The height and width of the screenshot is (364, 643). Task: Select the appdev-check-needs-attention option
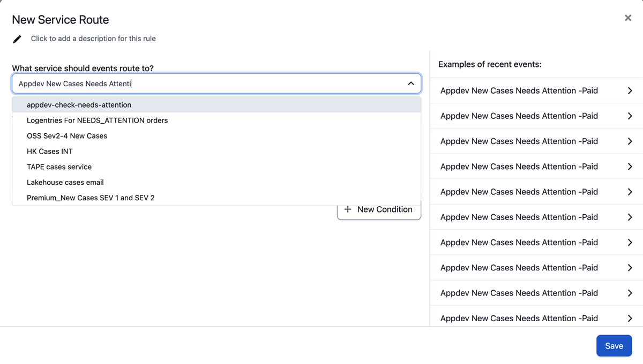point(216,105)
